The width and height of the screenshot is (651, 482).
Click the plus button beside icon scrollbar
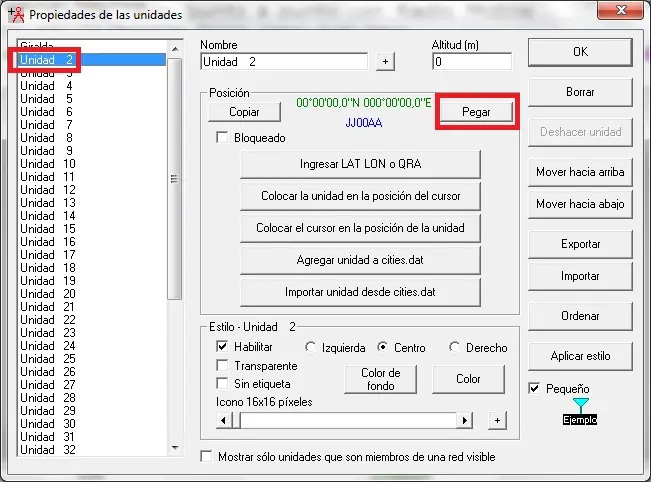coord(497,421)
